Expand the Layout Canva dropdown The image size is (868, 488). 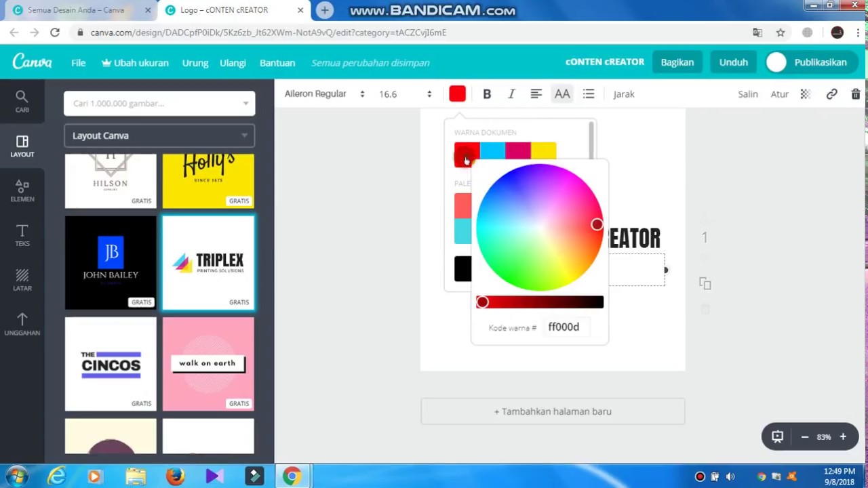point(159,136)
